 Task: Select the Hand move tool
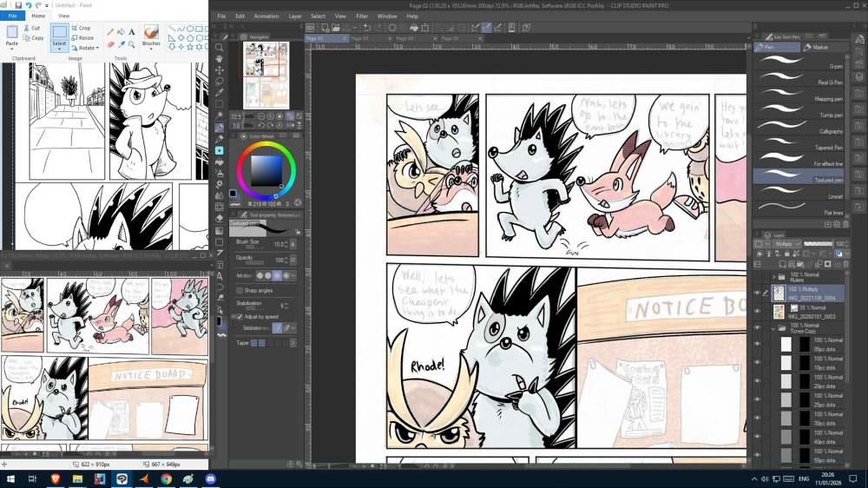point(220,59)
